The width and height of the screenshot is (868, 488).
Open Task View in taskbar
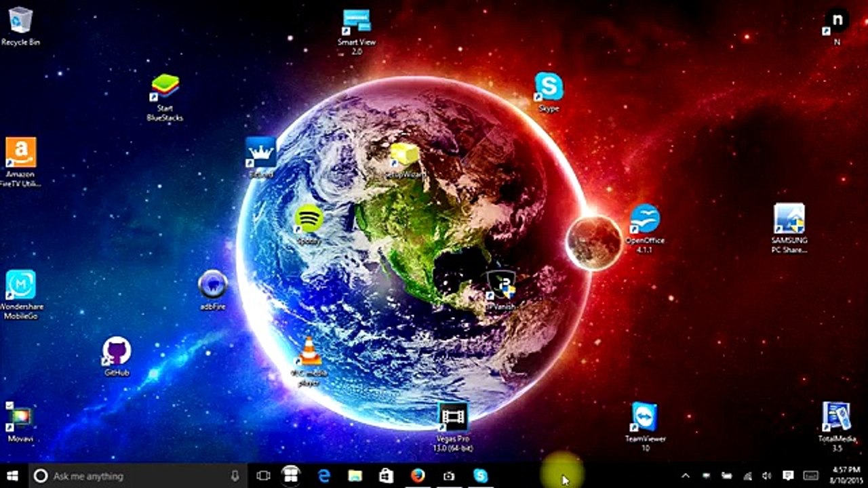(x=263, y=476)
